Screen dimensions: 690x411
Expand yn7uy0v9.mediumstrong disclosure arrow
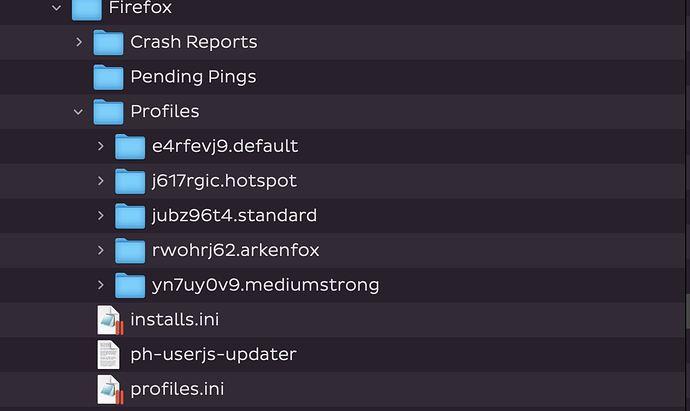[x=100, y=285]
